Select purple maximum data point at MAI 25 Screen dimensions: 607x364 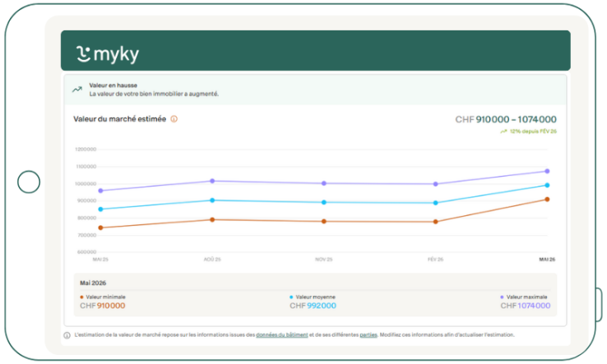click(100, 191)
